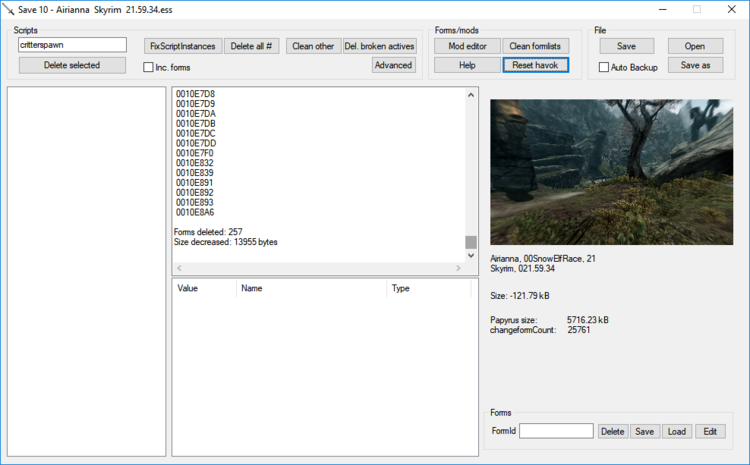Click the Size decreased: 13955 bytes line

(226, 242)
